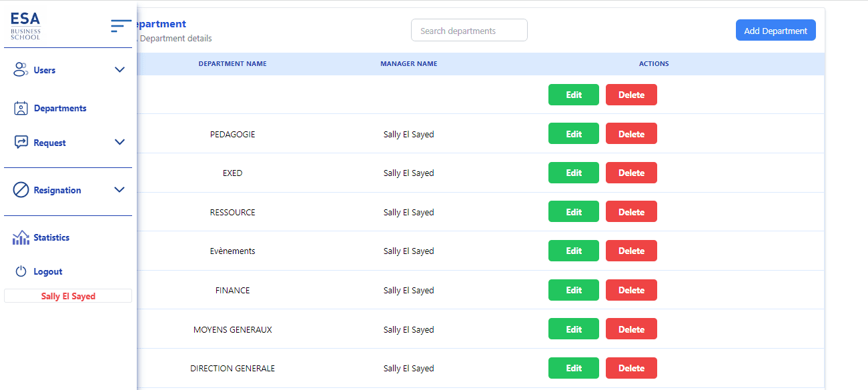Expand the Resignation sidebar section
This screenshot has width=868, height=390.
pyautogui.click(x=119, y=189)
